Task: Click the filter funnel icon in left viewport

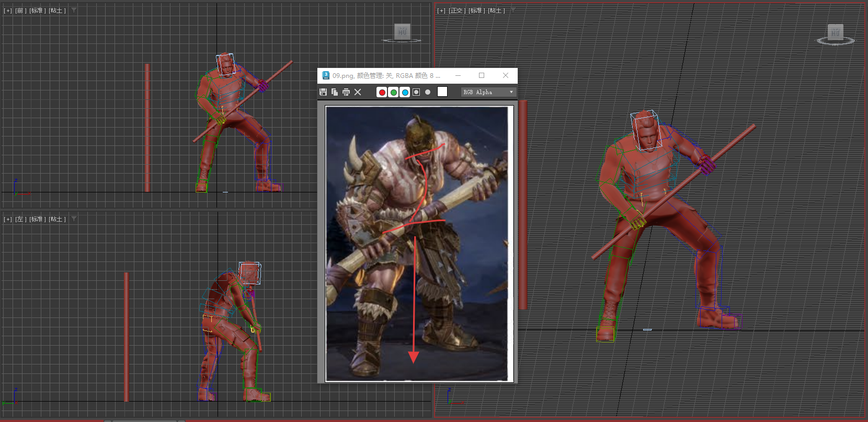Action: point(74,219)
